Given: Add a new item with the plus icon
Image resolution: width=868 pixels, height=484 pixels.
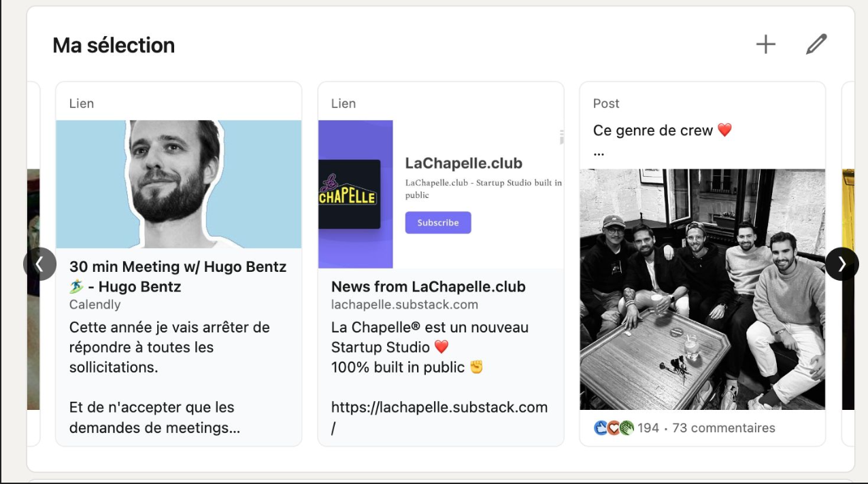Looking at the screenshot, I should pyautogui.click(x=766, y=44).
